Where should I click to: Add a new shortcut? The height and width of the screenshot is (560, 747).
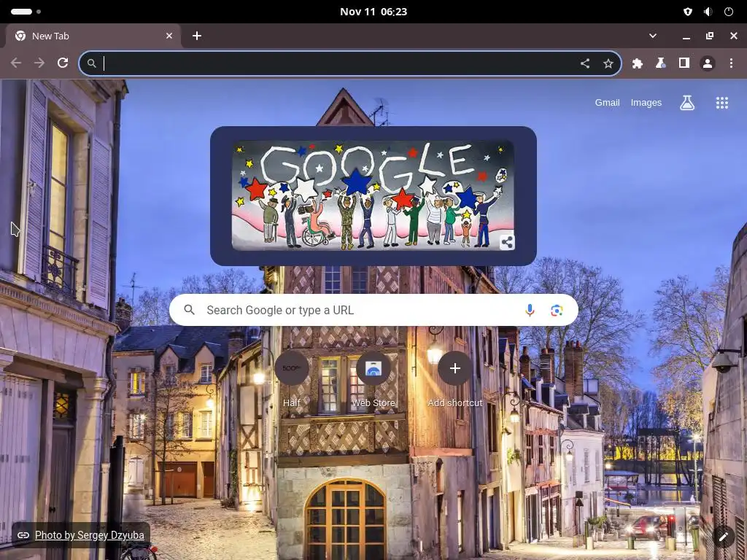[455, 379]
